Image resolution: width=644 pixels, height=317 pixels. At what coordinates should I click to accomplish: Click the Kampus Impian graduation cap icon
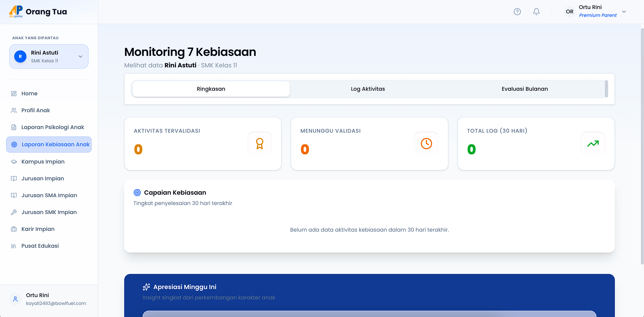14,162
